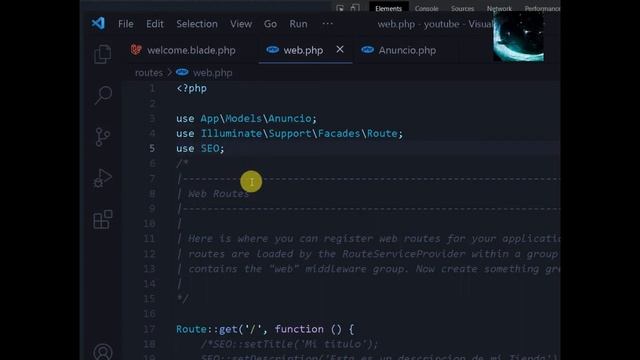Click the webcam overlay thumbnail
The image size is (640, 360).
(518, 36)
